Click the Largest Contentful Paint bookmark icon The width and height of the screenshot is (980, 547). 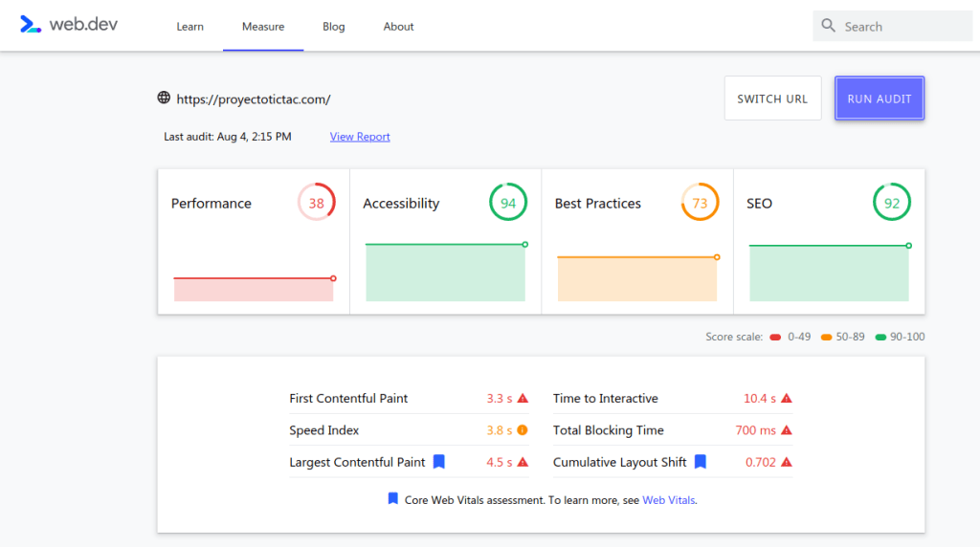click(439, 462)
